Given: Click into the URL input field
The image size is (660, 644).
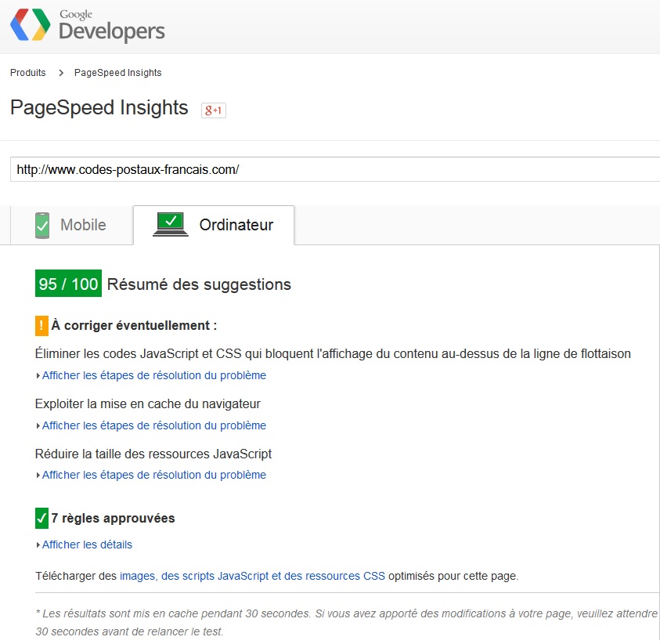Looking at the screenshot, I should 335,169.
